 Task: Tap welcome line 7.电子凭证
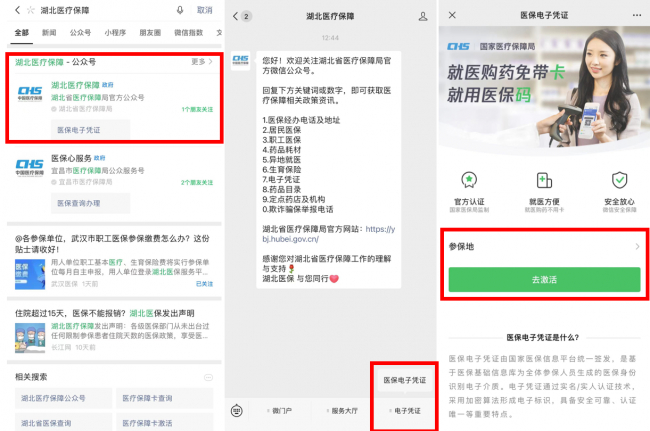click(x=281, y=179)
